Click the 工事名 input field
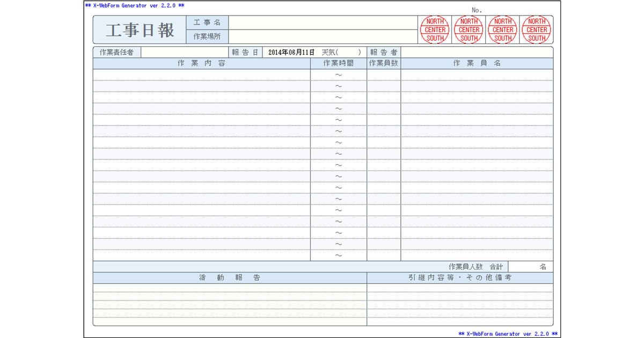The height and width of the screenshot is (338, 644). point(323,23)
